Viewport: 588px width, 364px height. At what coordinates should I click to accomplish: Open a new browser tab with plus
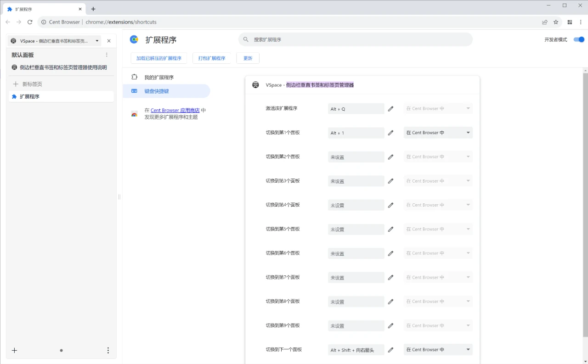93,9
